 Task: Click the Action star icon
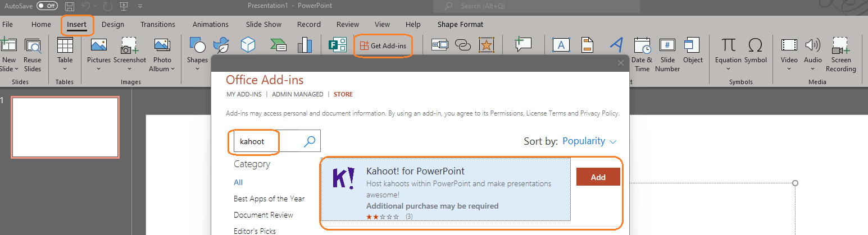click(487, 45)
